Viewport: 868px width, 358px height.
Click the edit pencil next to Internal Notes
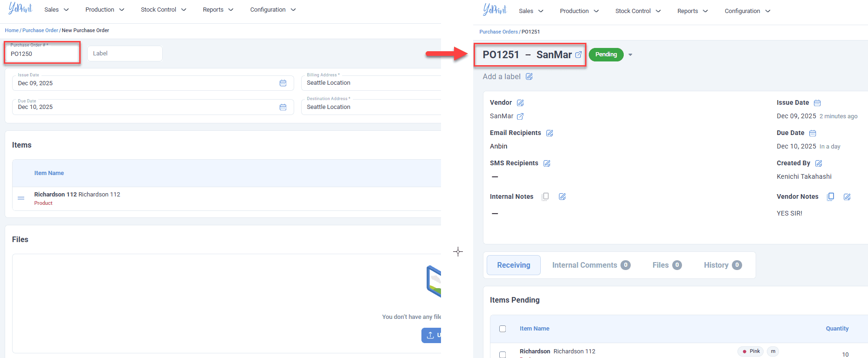point(562,197)
